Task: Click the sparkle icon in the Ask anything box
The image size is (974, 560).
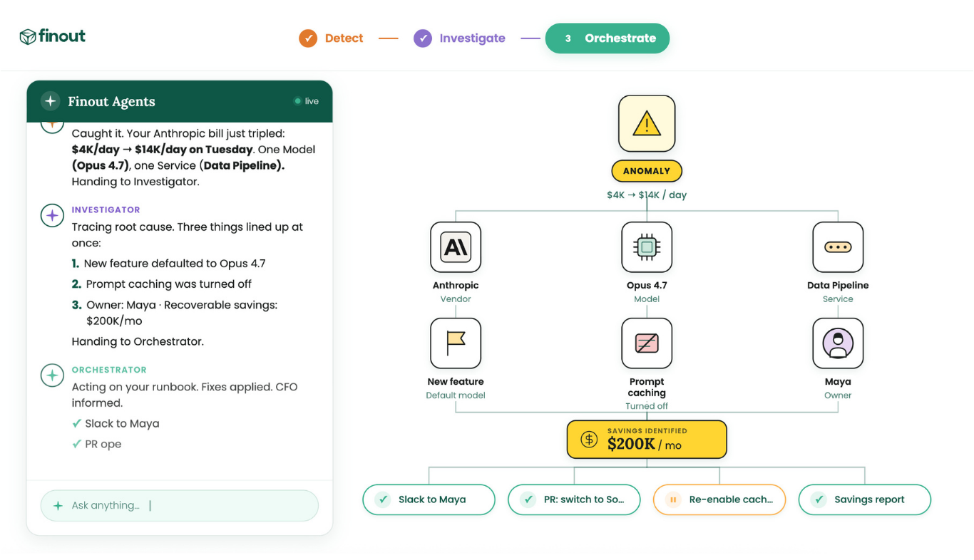Action: pos(58,506)
